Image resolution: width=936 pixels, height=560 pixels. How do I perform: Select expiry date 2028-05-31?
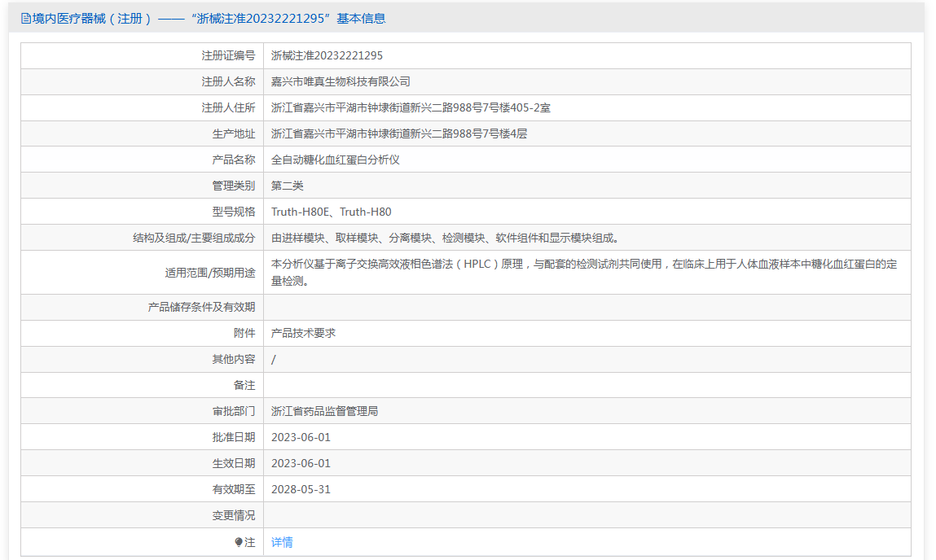301,490
